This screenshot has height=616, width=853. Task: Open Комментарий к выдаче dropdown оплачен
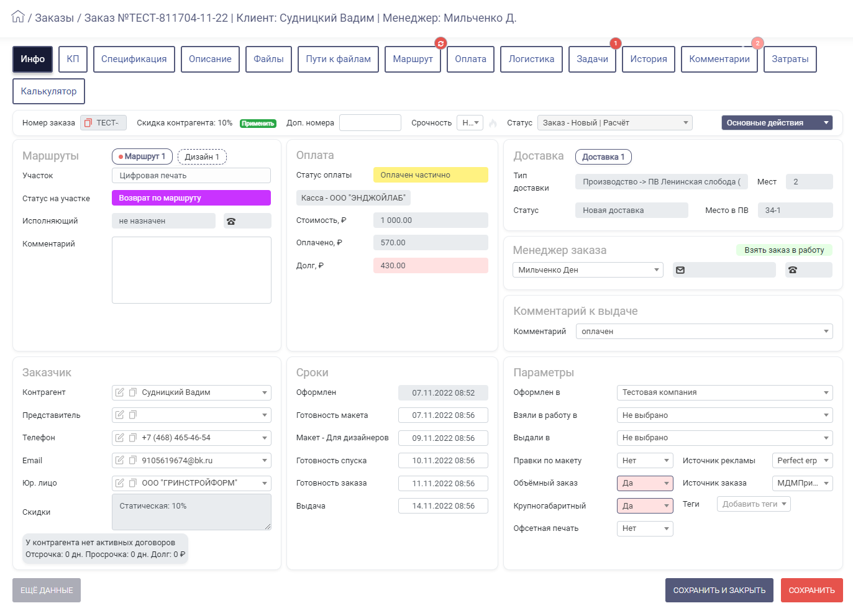click(x=705, y=332)
